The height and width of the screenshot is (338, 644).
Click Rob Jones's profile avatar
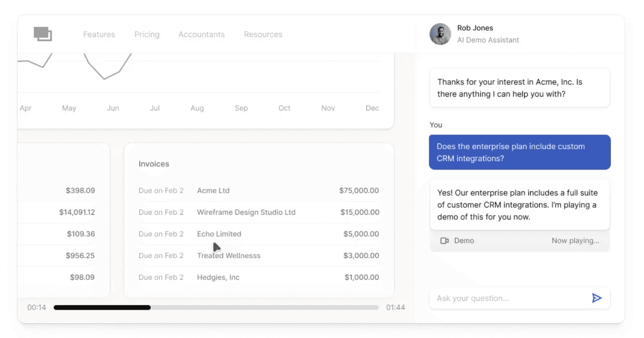pyautogui.click(x=440, y=34)
